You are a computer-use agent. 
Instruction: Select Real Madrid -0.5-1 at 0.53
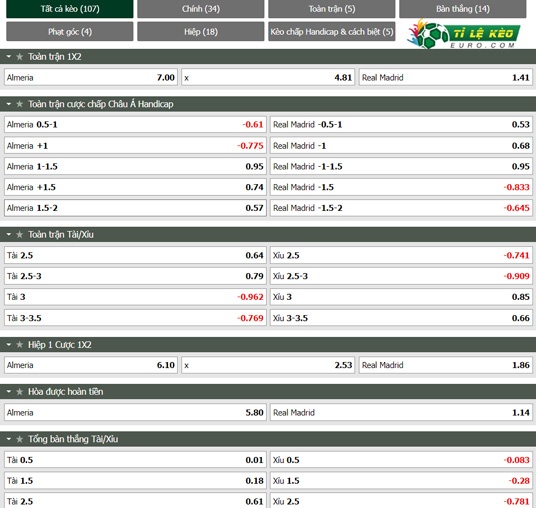coord(401,124)
